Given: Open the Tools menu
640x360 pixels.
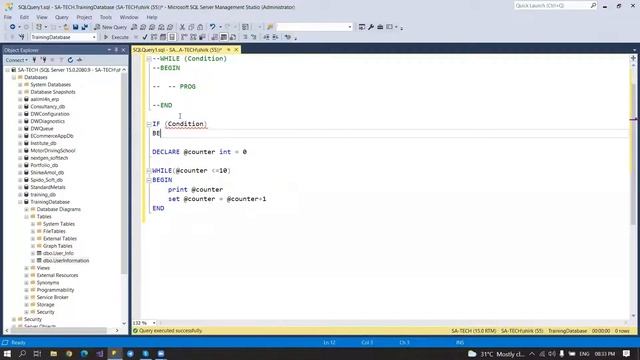Looking at the screenshot, I should click(106, 17).
